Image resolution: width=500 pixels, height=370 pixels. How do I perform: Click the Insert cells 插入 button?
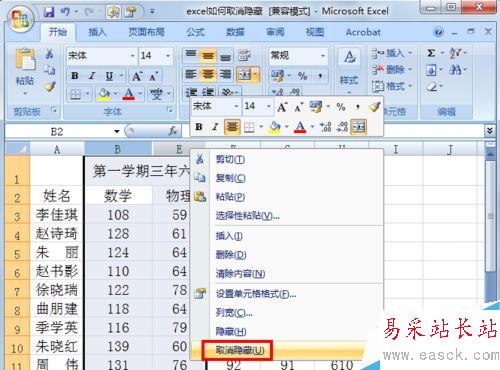(392, 53)
